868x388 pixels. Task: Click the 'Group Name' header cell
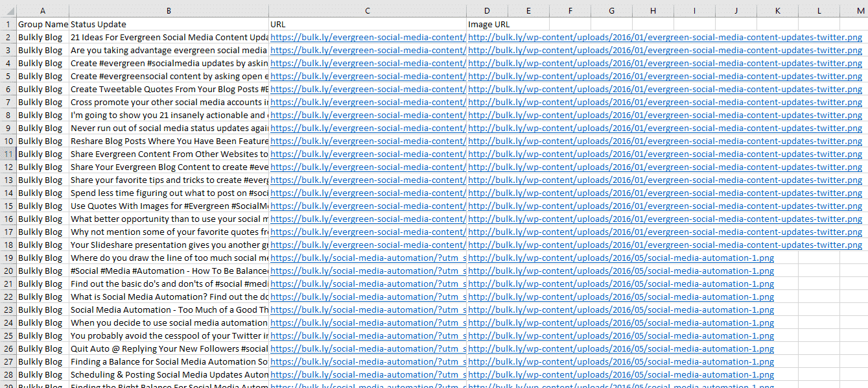pyautogui.click(x=43, y=24)
